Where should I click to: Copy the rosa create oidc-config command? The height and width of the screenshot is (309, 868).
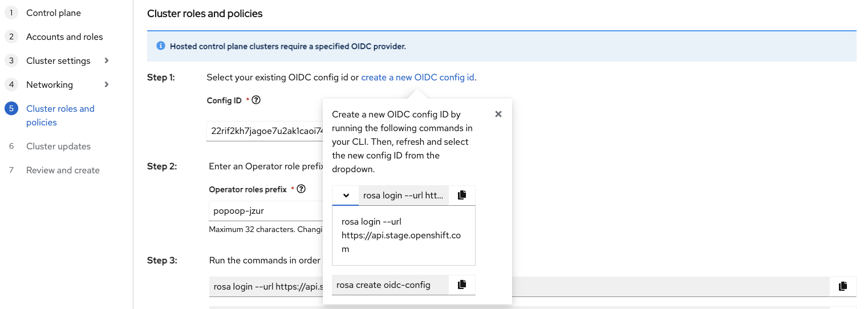462,284
